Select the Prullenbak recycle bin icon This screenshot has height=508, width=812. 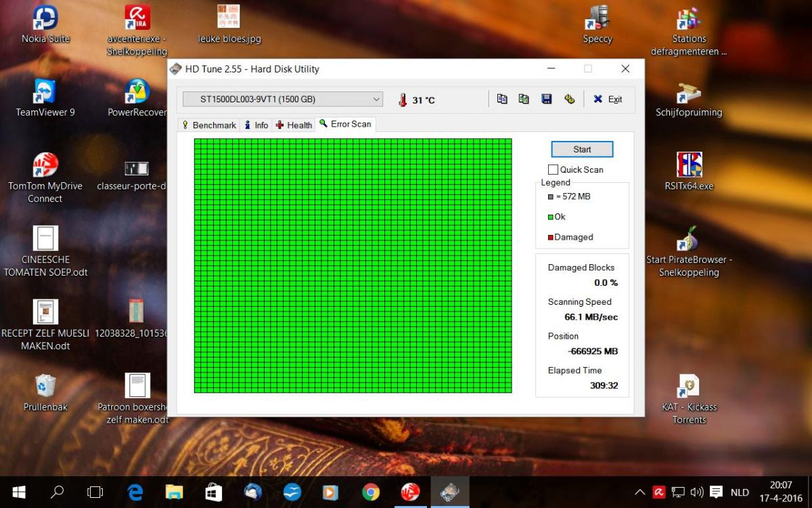[45, 392]
